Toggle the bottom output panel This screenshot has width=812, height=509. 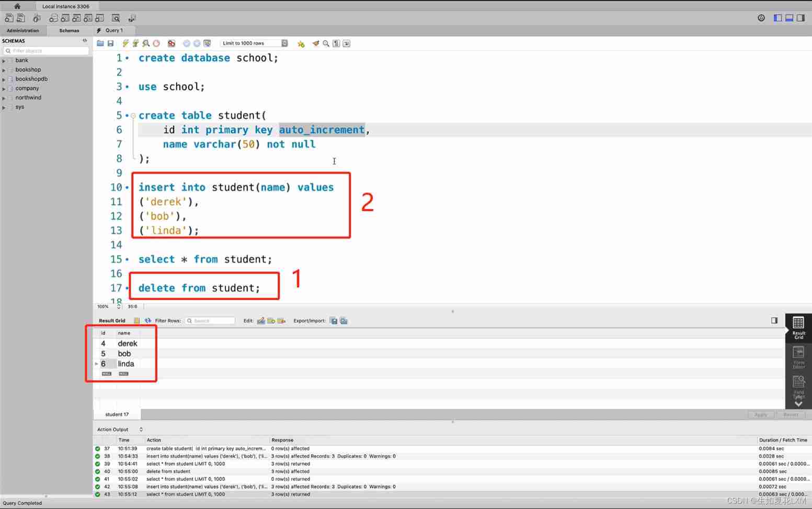(x=790, y=18)
